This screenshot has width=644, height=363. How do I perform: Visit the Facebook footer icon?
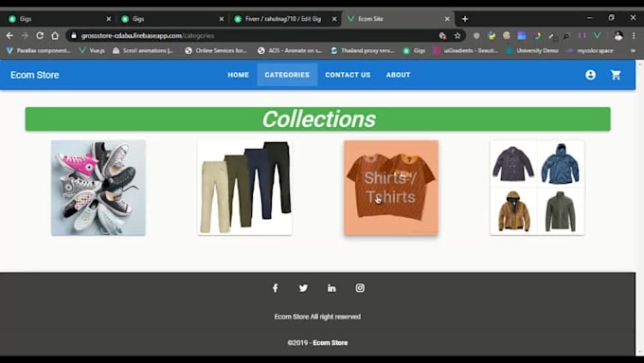point(276,288)
